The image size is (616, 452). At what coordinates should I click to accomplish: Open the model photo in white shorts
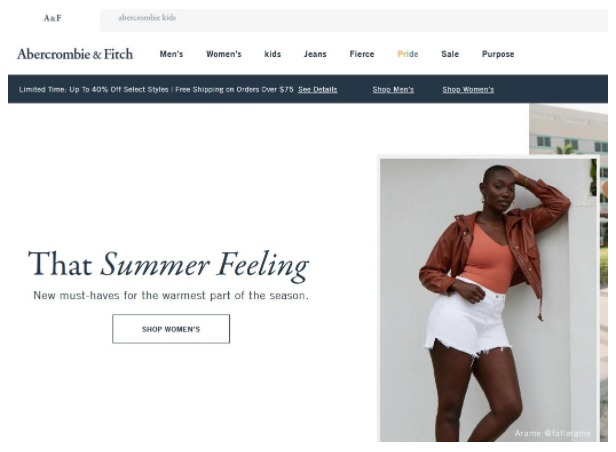click(x=488, y=299)
